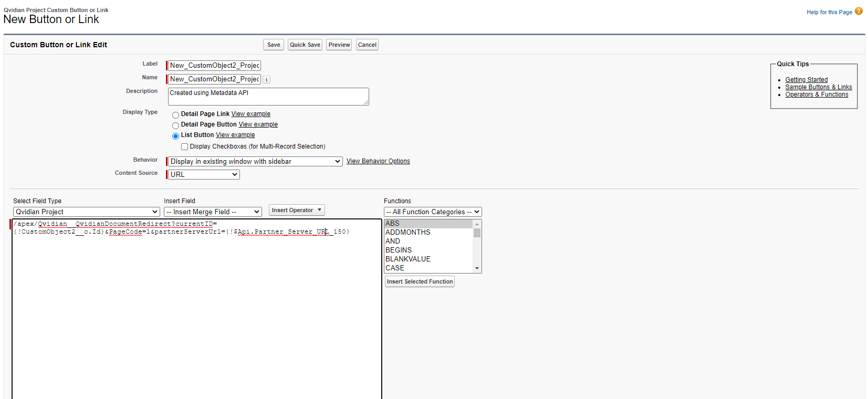
Task: Click into the Description text area
Action: click(x=268, y=97)
